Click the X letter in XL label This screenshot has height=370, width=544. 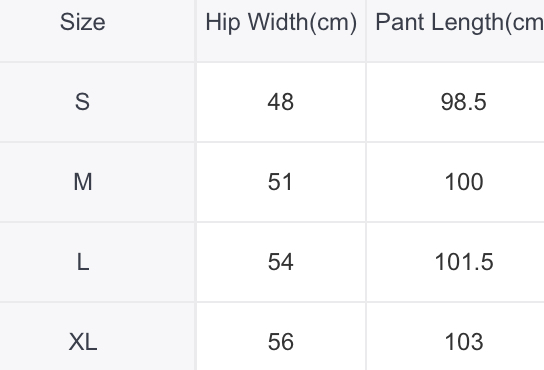[76, 342]
